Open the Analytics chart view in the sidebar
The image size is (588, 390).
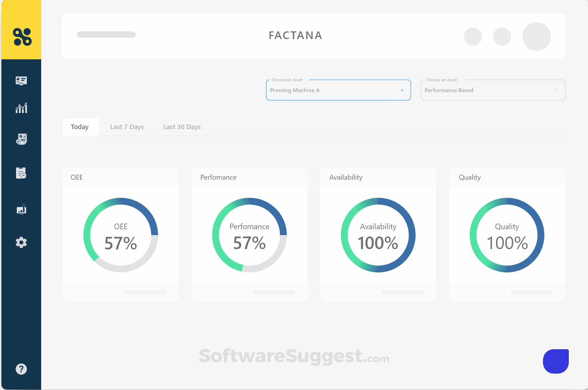tap(21, 108)
